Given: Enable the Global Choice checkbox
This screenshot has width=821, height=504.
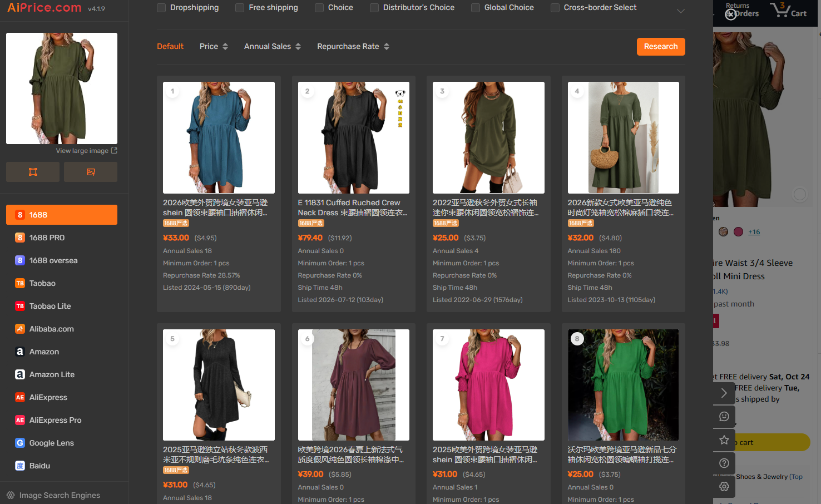Looking at the screenshot, I should point(476,8).
